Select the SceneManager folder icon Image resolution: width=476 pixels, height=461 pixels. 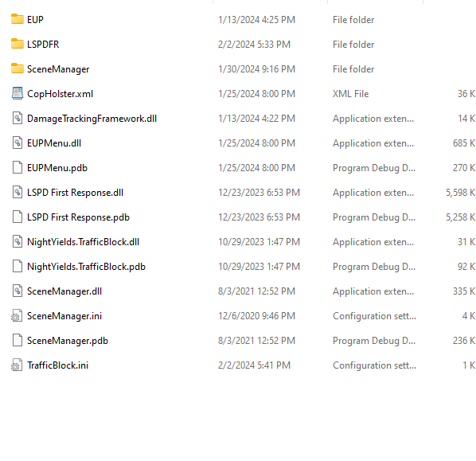pos(18,68)
